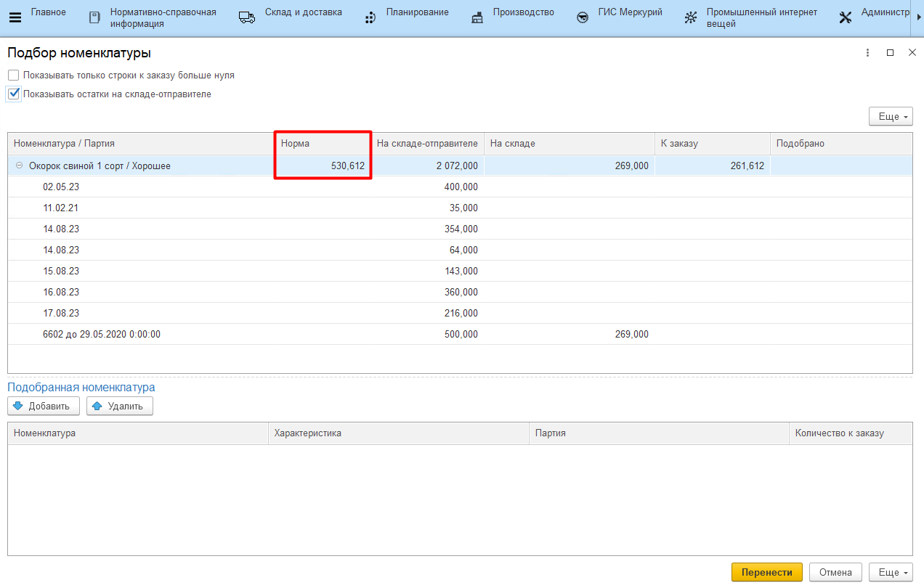
Task: Click the Промышленный интернет вещей icon
Action: pyautogui.click(x=690, y=18)
